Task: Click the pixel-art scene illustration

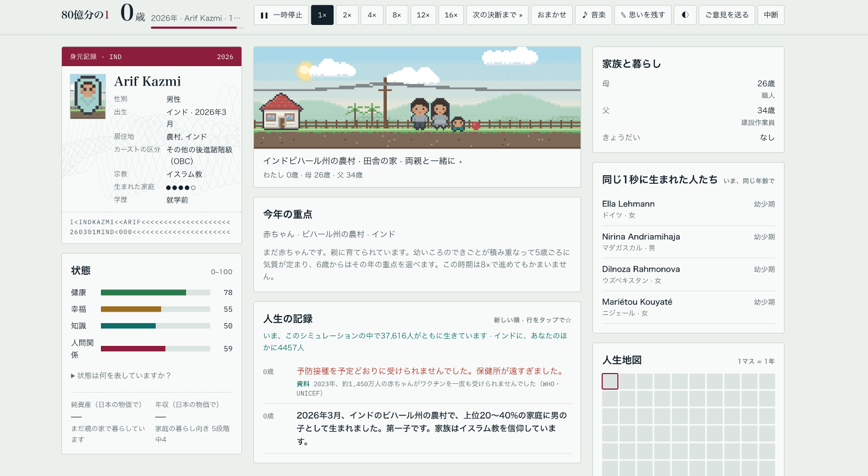Action: click(417, 98)
